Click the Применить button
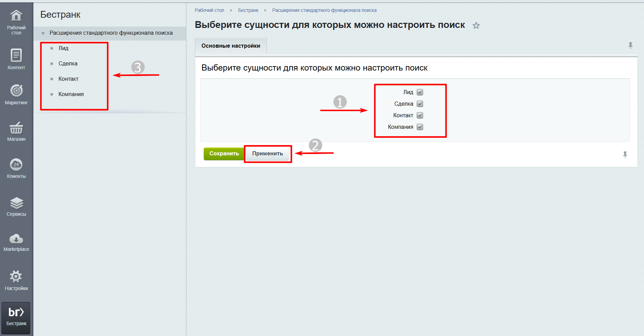 267,154
